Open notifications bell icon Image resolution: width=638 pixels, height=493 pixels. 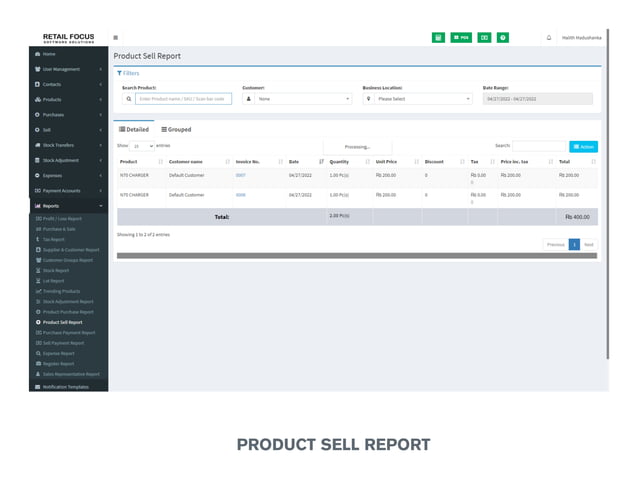point(549,37)
